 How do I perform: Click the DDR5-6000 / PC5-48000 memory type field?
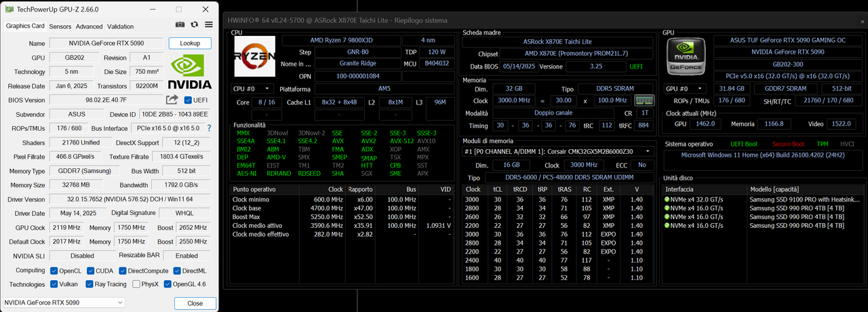570,178
